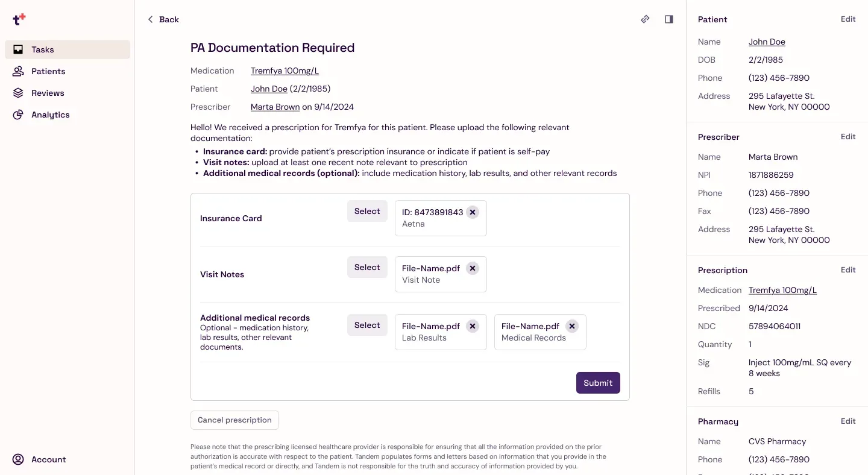This screenshot has width=868, height=475.
Task: Navigate to Reviews section
Action: 48,93
